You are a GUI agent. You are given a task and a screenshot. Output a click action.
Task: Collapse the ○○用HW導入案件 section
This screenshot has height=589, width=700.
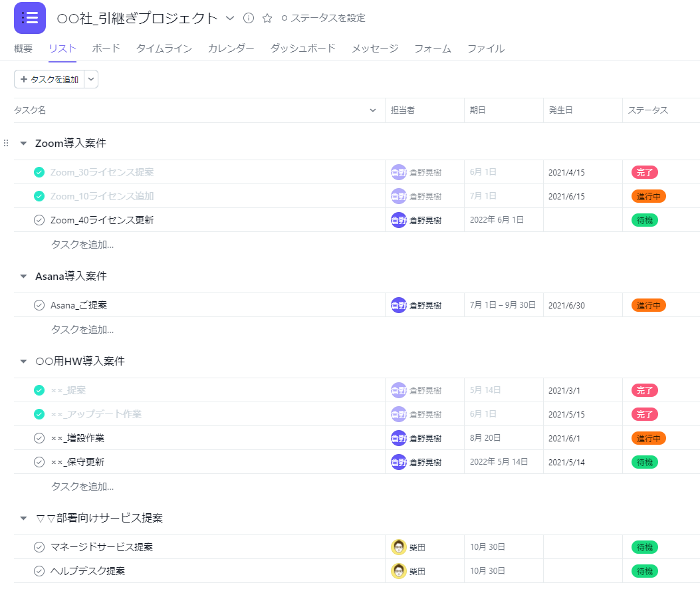24,361
